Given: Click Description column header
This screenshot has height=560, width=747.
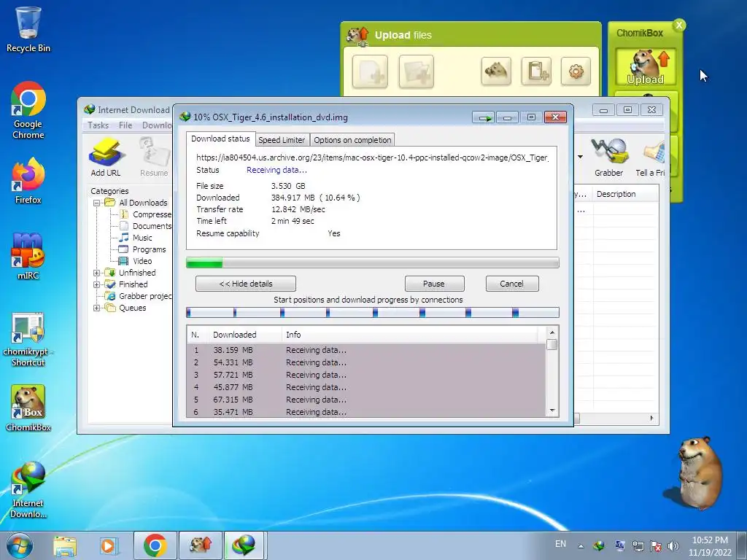Looking at the screenshot, I should [626, 194].
